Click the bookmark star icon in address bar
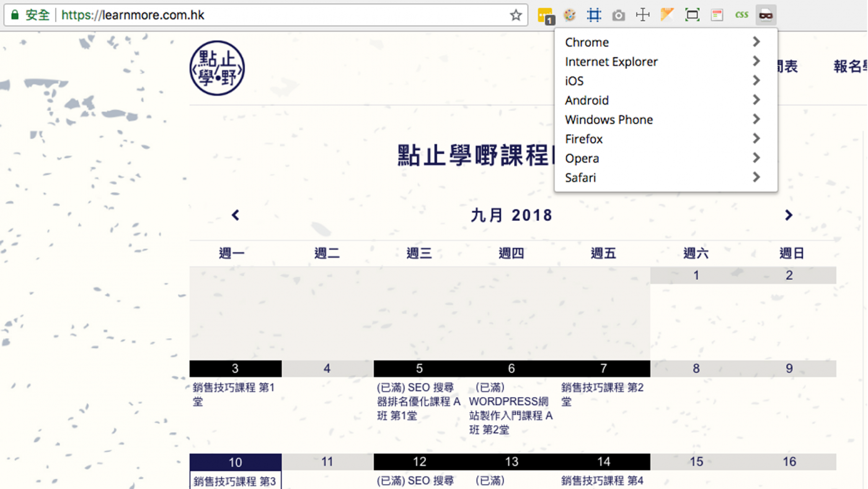The width and height of the screenshot is (868, 489). [515, 16]
